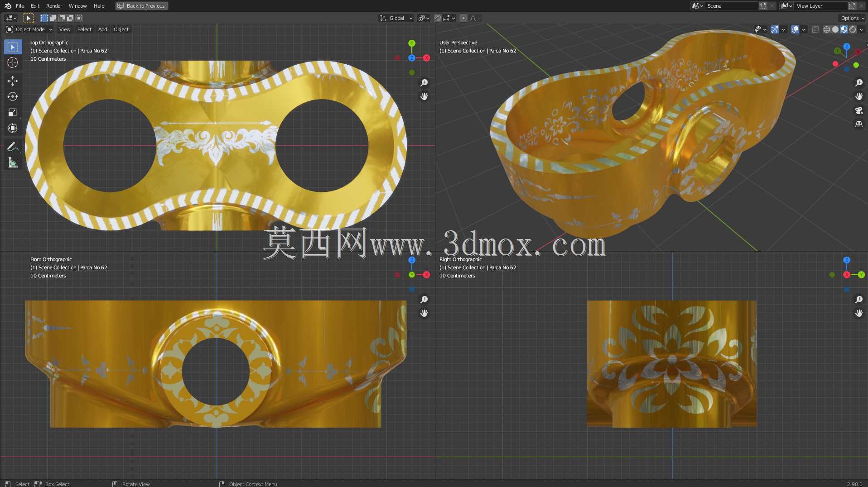Viewport: 868px width, 487px height.
Task: Click the Scene name field
Action: click(x=731, y=6)
